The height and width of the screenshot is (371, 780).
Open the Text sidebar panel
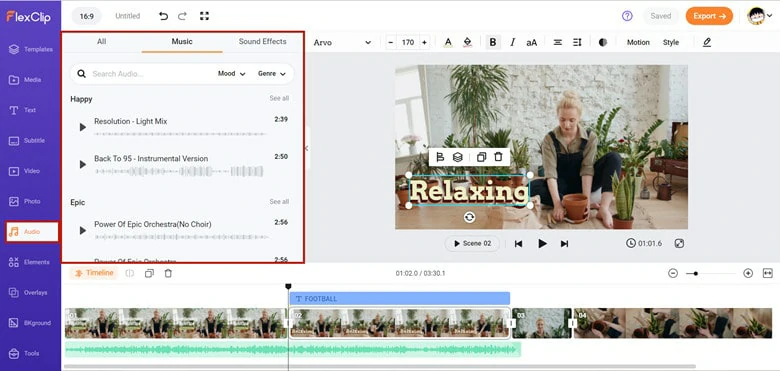coord(22,110)
